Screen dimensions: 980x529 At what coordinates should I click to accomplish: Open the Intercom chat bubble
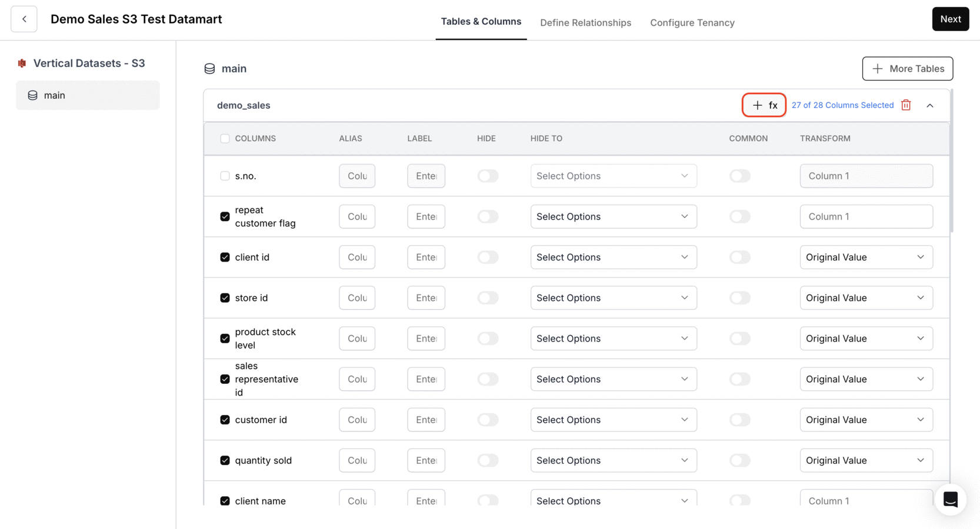[950, 500]
